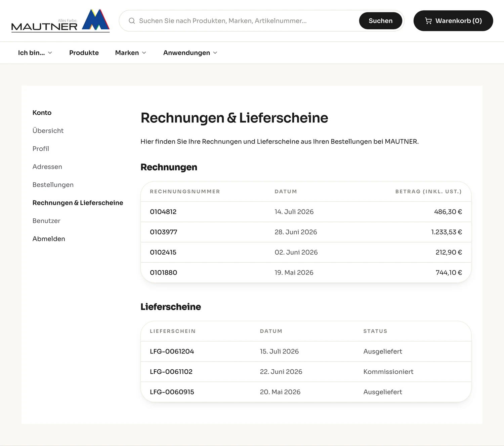Viewport: 504px width, 446px height.
Task: Click the date 28. Juni 2026
Action: (296, 232)
